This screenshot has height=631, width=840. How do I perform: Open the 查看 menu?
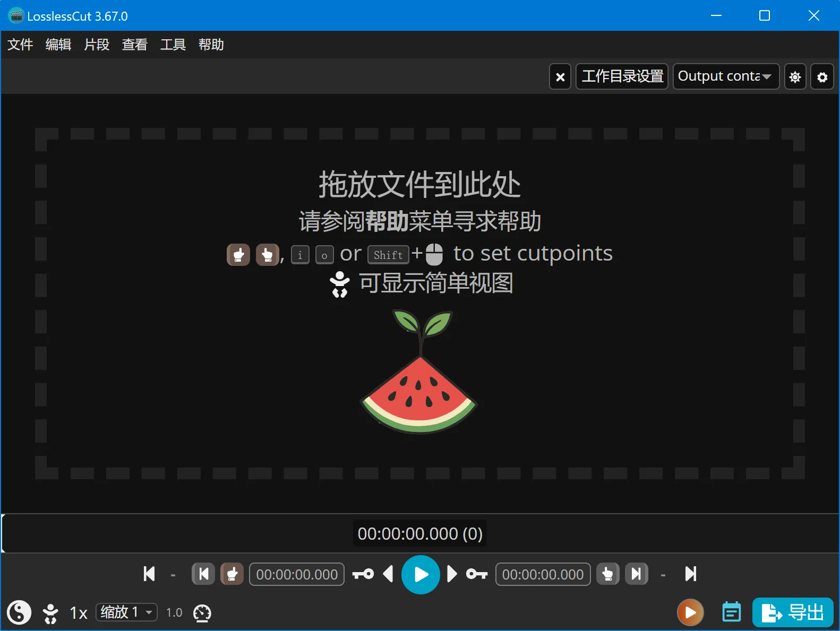click(135, 45)
